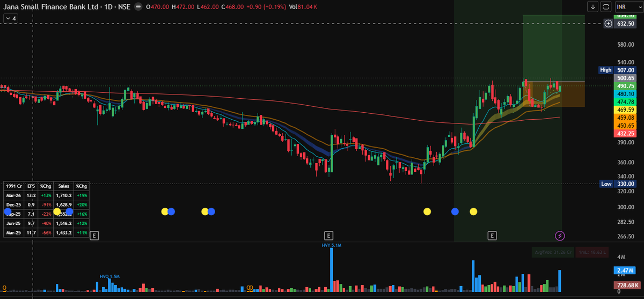Open the E earnings marker below the HVY 5.1M spike
Image resolution: width=644 pixels, height=299 pixels.
click(329, 235)
